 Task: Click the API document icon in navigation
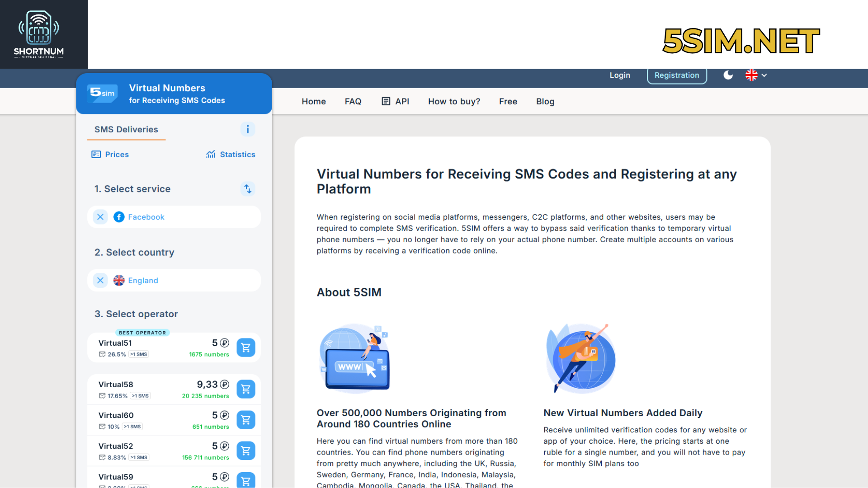pos(385,101)
